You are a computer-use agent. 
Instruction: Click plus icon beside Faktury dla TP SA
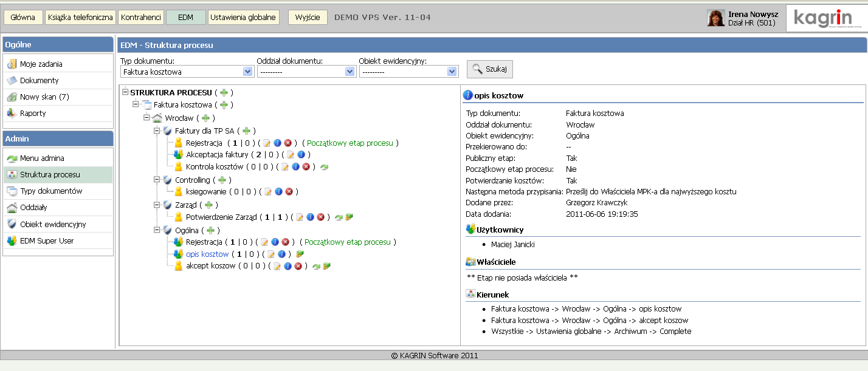tap(246, 131)
